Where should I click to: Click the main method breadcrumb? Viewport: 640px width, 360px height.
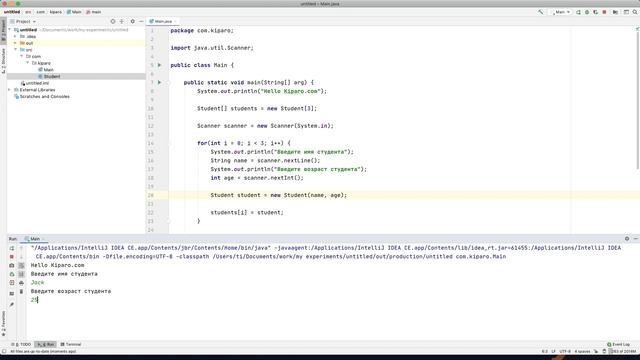[x=93, y=12]
